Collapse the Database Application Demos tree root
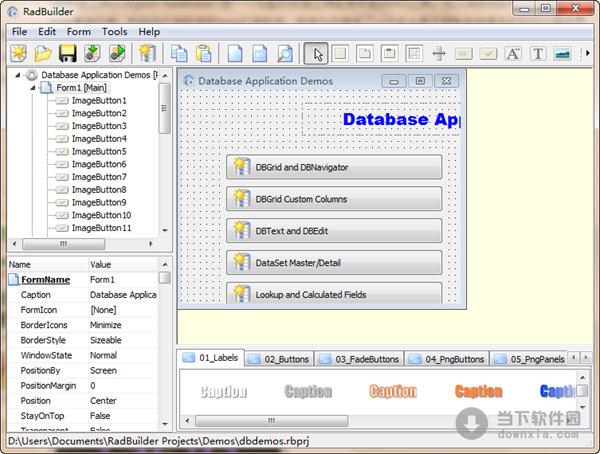The image size is (600, 454). tap(18, 75)
